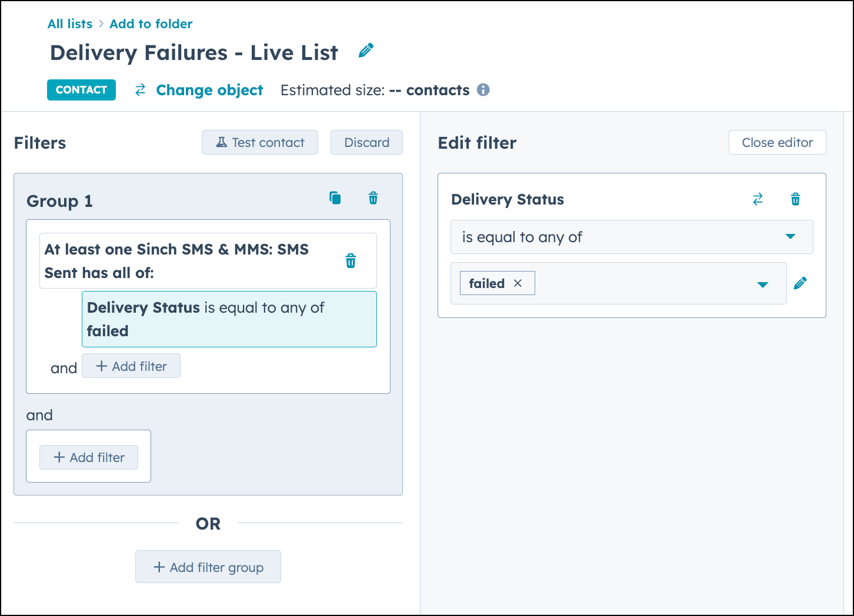Viewport: 854px width, 616px height.
Task: Click the Discard button
Action: [x=366, y=142]
